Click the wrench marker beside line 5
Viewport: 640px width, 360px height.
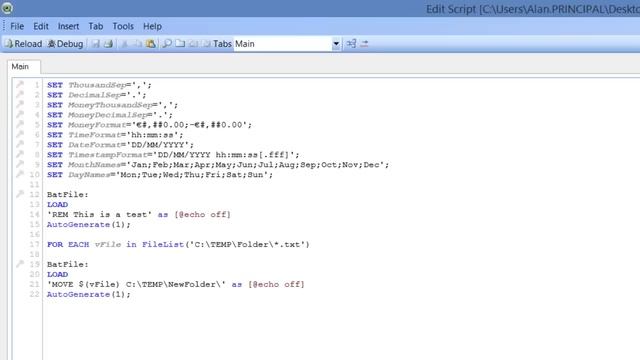tap(20, 124)
